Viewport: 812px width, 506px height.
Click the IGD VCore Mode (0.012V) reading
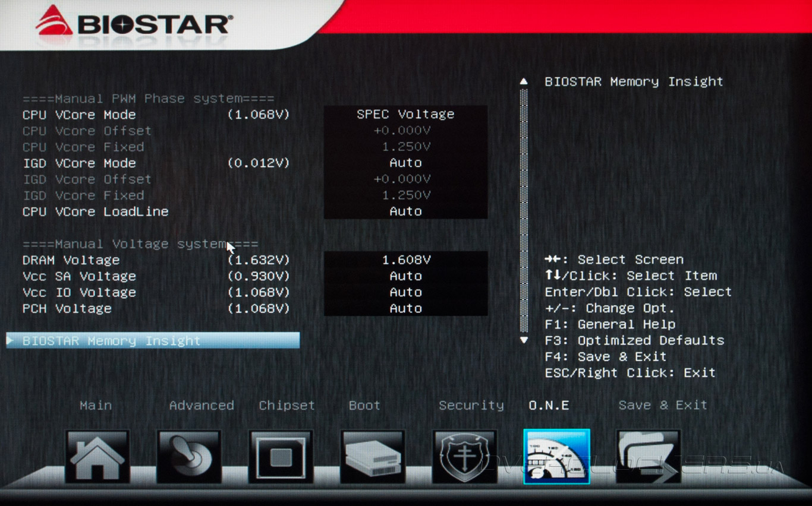[259, 163]
